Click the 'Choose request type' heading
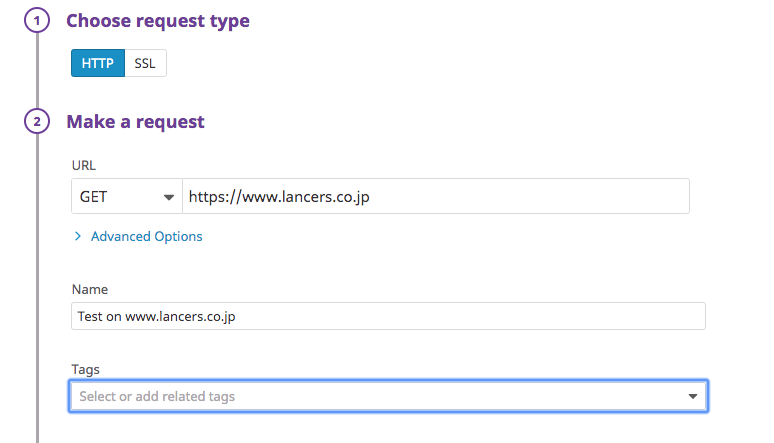Viewport: 774px width, 443px height. tap(158, 21)
